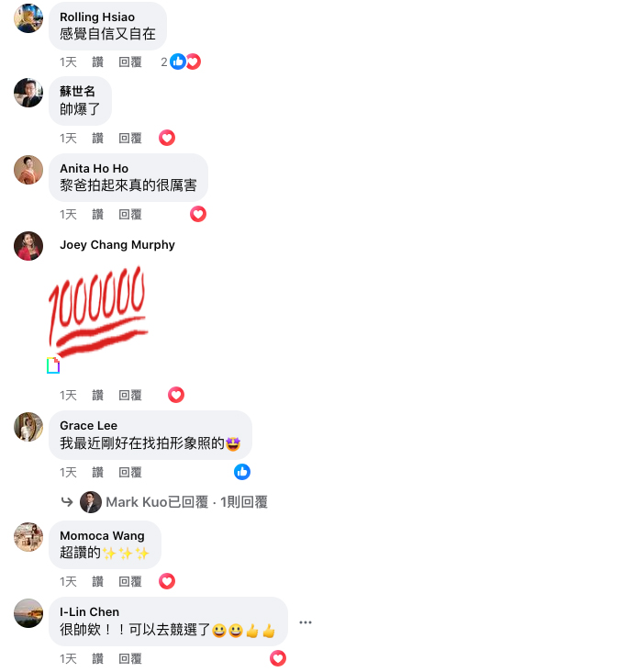Reply to Anita Ho Ho's comment via 回覆
Screen dimensions: 623x672
(130, 214)
